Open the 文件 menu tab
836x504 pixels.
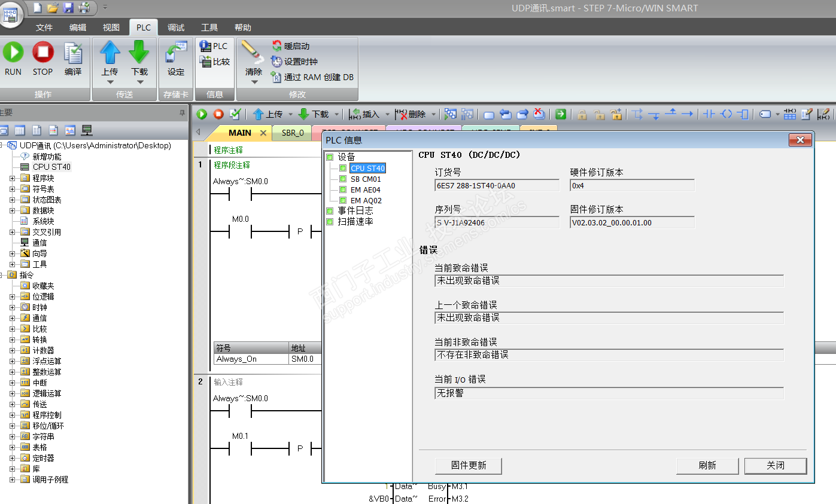[44, 28]
